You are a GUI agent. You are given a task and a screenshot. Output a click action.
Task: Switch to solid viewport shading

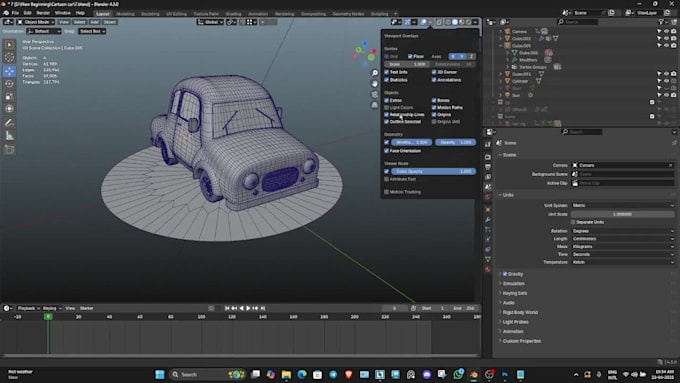(455, 22)
